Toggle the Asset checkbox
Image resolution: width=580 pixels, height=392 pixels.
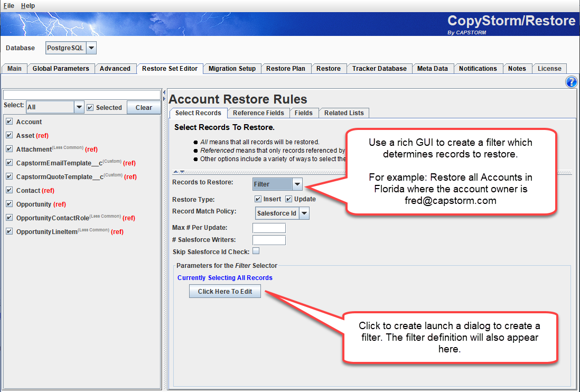(10, 135)
